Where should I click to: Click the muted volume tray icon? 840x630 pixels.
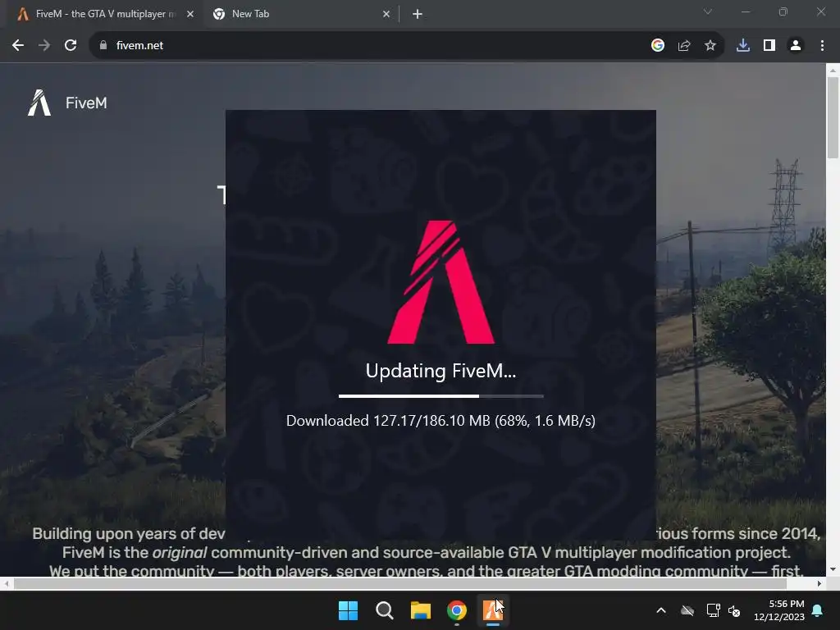click(734, 610)
